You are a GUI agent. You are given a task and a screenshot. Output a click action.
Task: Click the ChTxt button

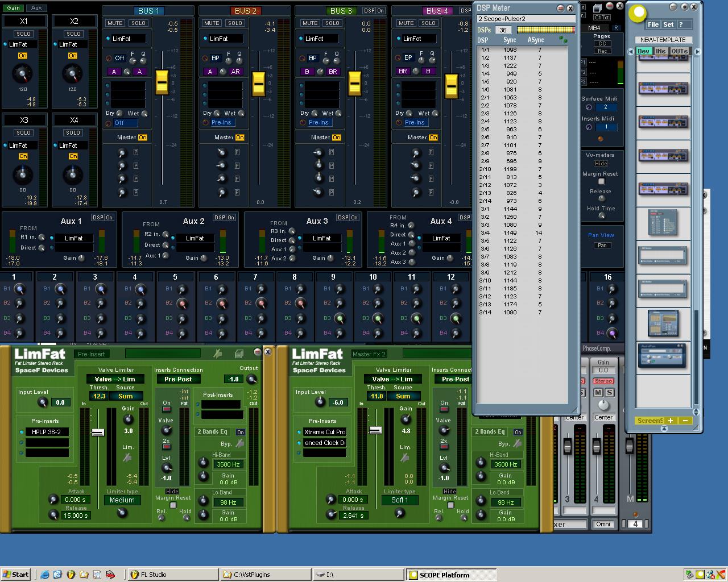[x=602, y=18]
